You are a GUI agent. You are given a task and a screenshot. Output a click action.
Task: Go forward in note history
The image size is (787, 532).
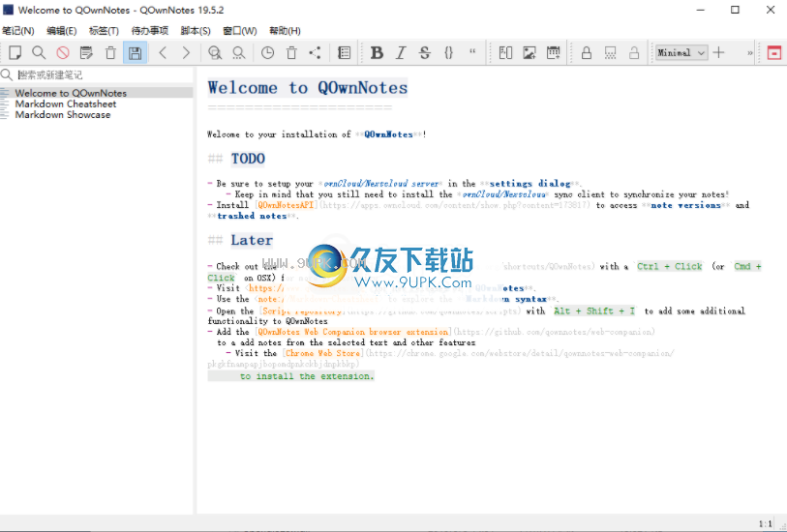coord(186,52)
